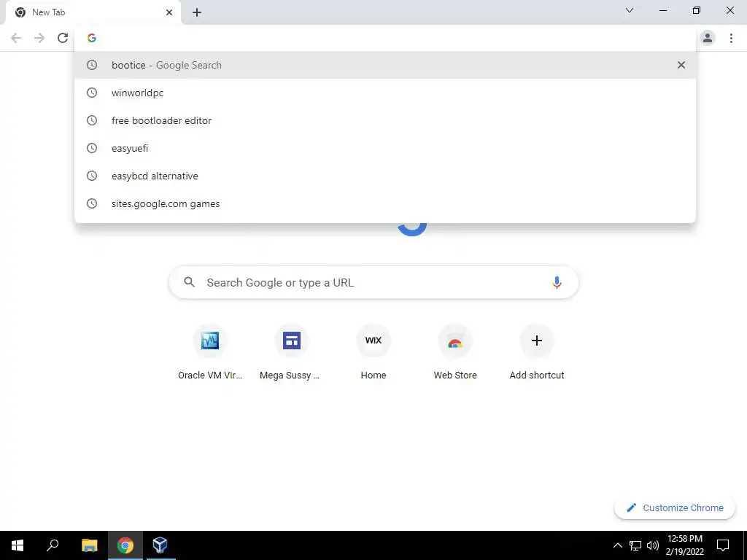Choose the free bootloader editor suggestion
Screen dimensions: 747x560
pos(385,120)
